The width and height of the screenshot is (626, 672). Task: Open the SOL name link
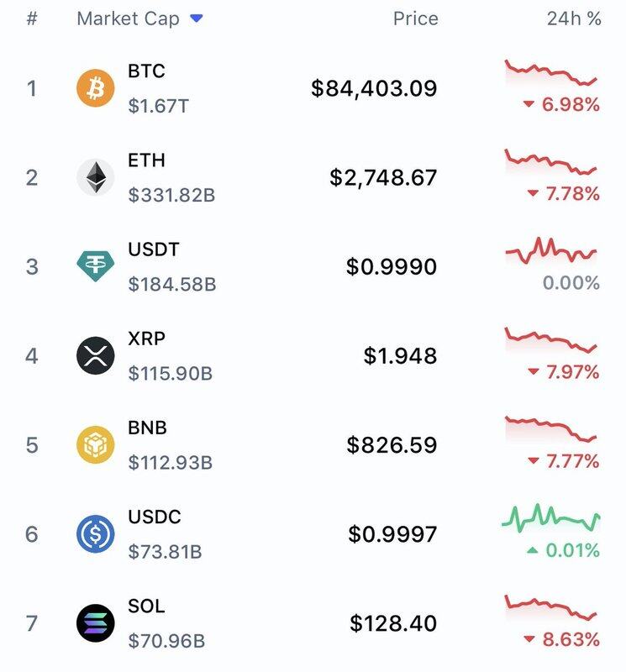[146, 606]
